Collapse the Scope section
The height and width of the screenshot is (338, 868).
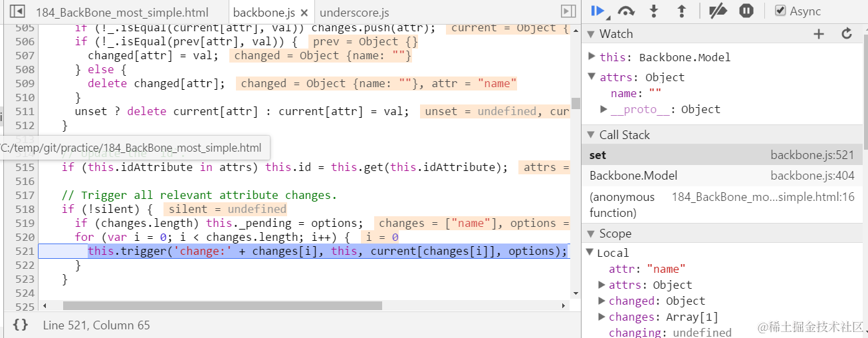click(x=591, y=234)
